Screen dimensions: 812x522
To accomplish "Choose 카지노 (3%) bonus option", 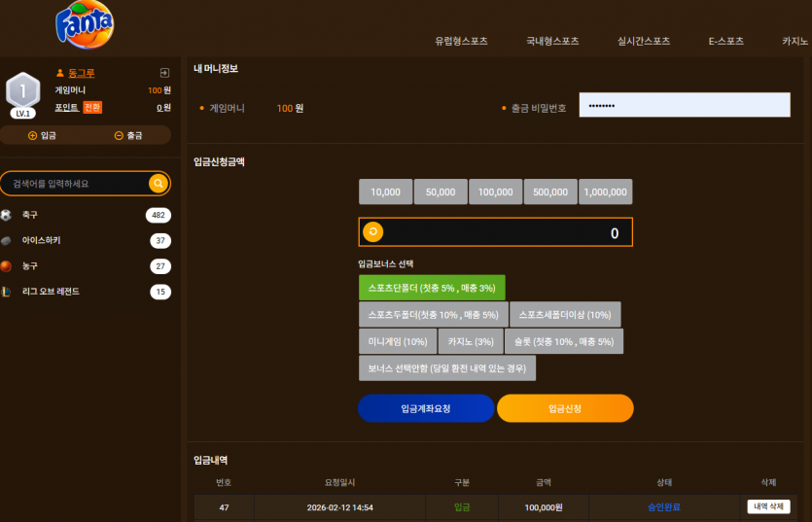I will pyautogui.click(x=471, y=341).
